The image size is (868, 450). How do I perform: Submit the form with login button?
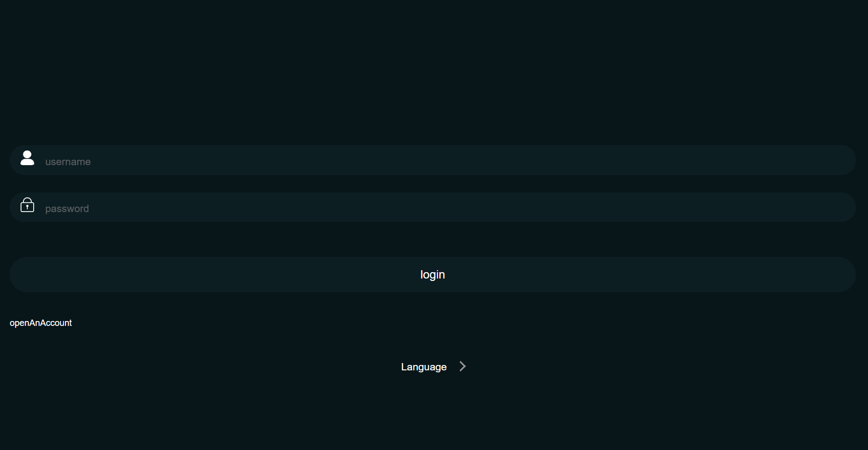point(433,275)
